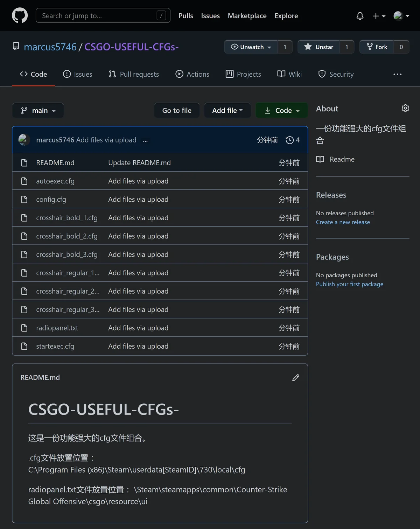Click Go to file button
Image resolution: width=420 pixels, height=529 pixels.
[177, 110]
